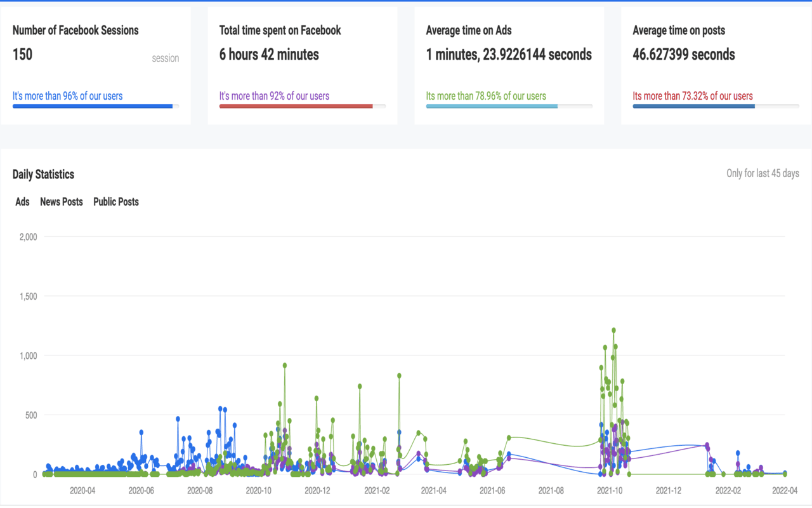The image size is (812, 508).
Task: Click the Average time on Ads heading
Action: 469,30
